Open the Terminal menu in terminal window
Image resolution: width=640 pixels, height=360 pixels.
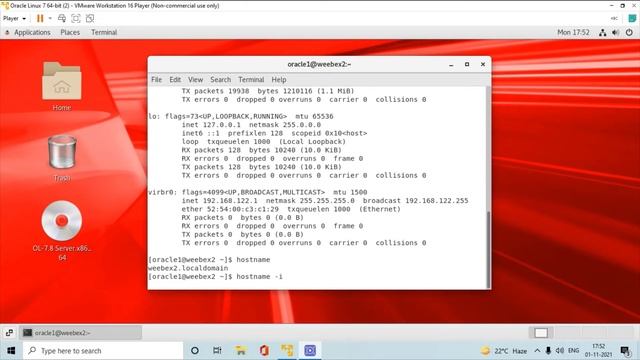point(251,80)
